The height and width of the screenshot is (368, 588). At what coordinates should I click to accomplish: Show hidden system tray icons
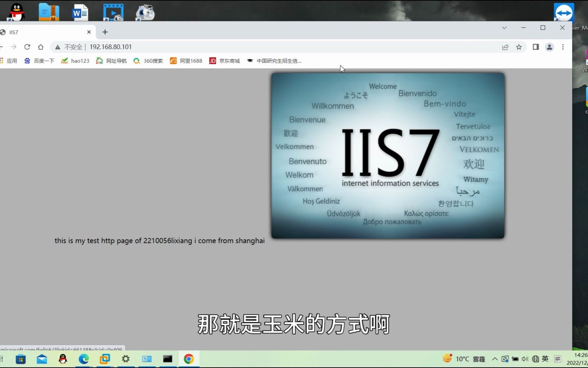pyautogui.click(x=495, y=359)
